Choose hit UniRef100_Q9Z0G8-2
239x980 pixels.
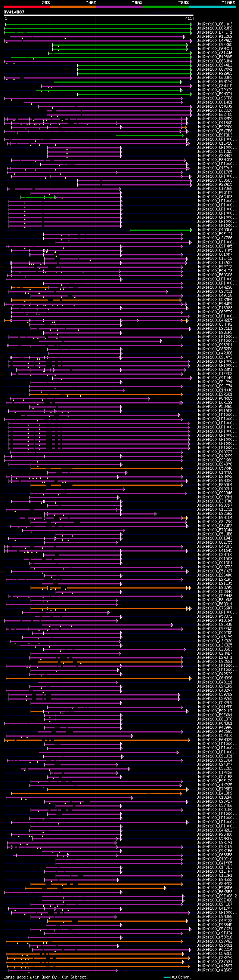click(217, 896)
